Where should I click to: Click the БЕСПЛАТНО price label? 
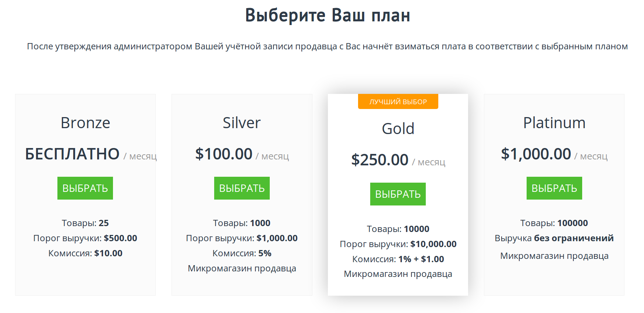point(72,154)
